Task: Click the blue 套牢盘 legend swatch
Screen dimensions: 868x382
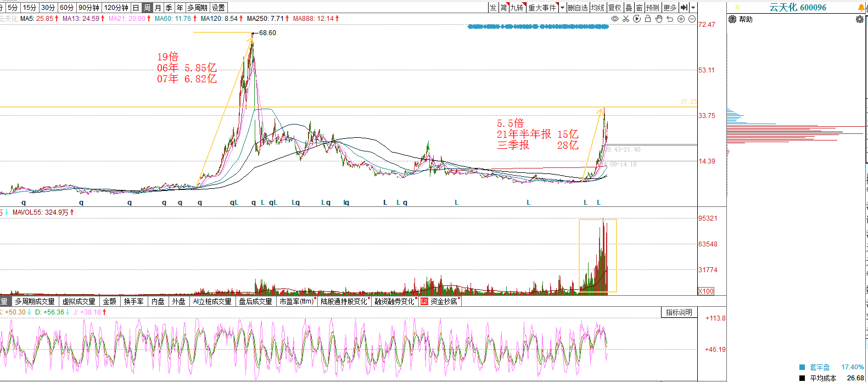Action: point(802,367)
